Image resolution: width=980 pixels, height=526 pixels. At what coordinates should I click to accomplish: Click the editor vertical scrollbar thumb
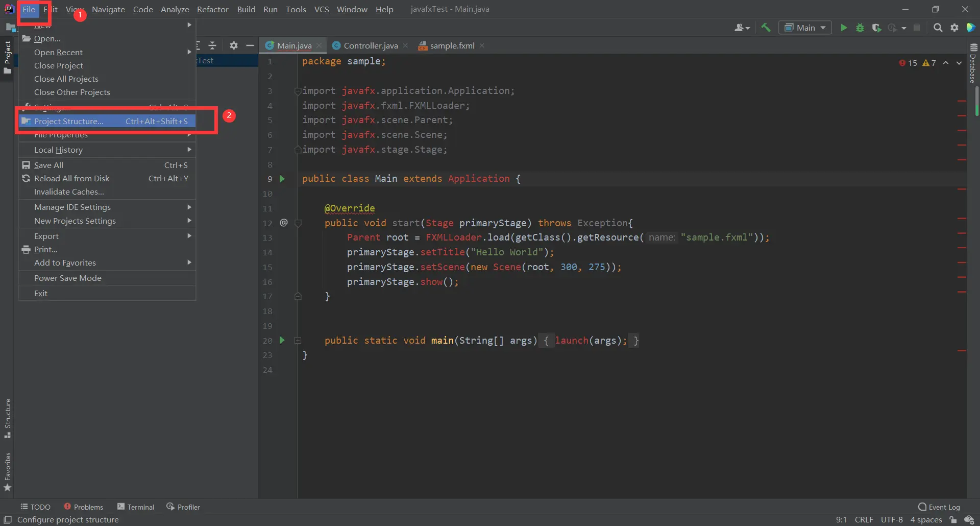[976, 101]
